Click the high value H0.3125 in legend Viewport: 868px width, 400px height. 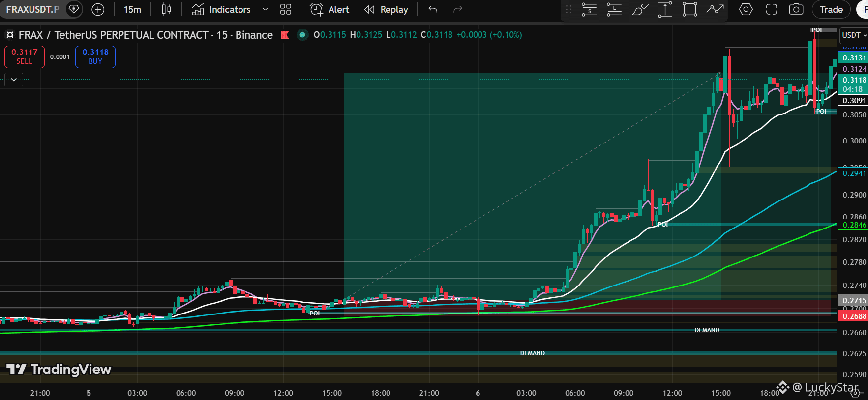point(366,35)
